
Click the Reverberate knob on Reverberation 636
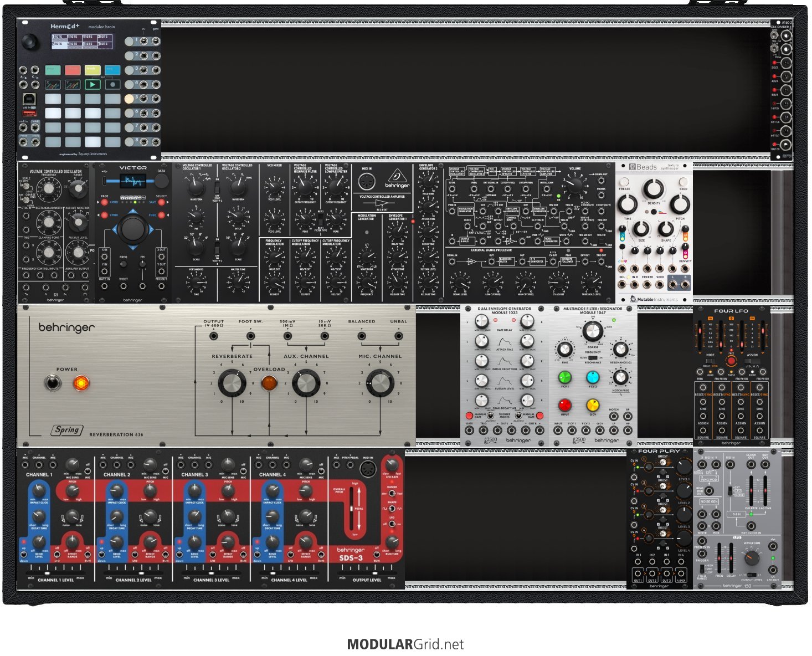(232, 383)
